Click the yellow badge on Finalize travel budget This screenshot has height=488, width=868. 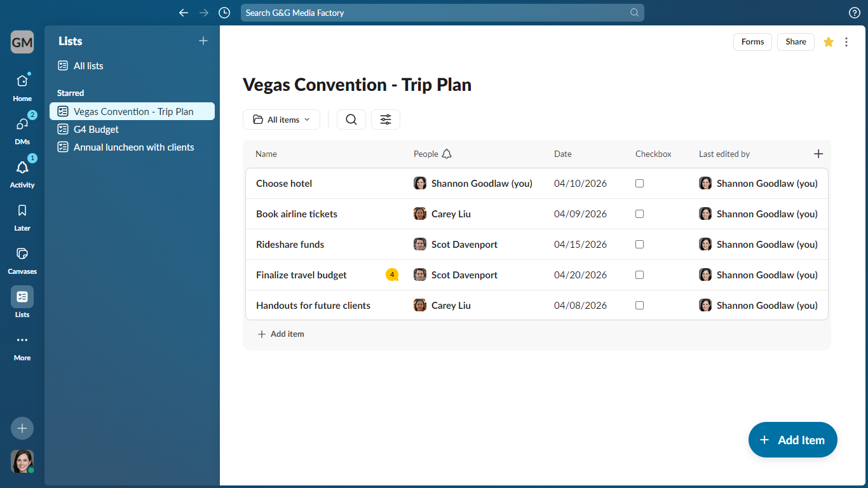pyautogui.click(x=393, y=274)
